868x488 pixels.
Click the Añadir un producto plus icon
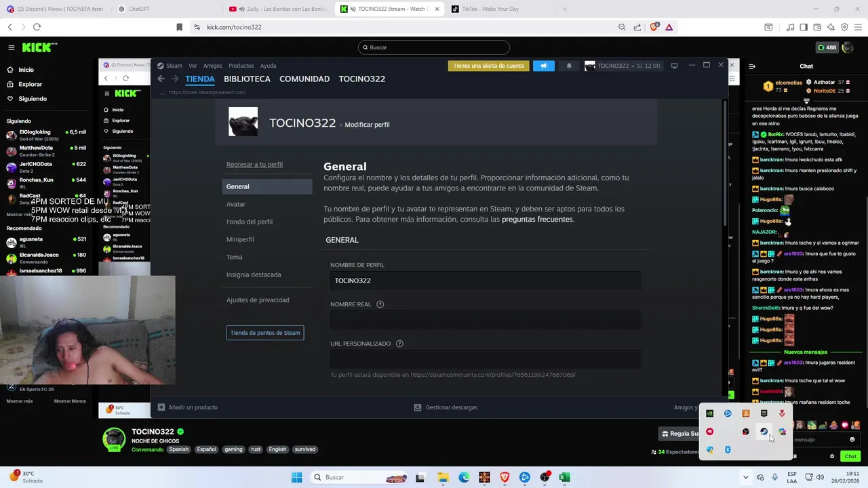coord(161,407)
